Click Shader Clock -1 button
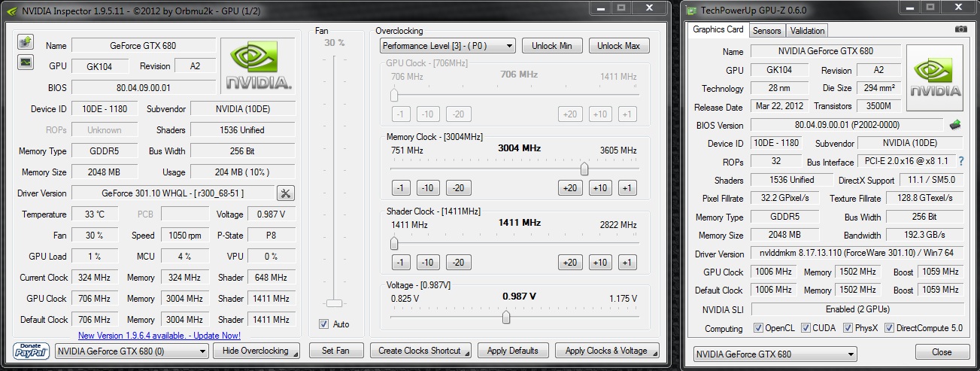The width and height of the screenshot is (980, 371). click(401, 263)
